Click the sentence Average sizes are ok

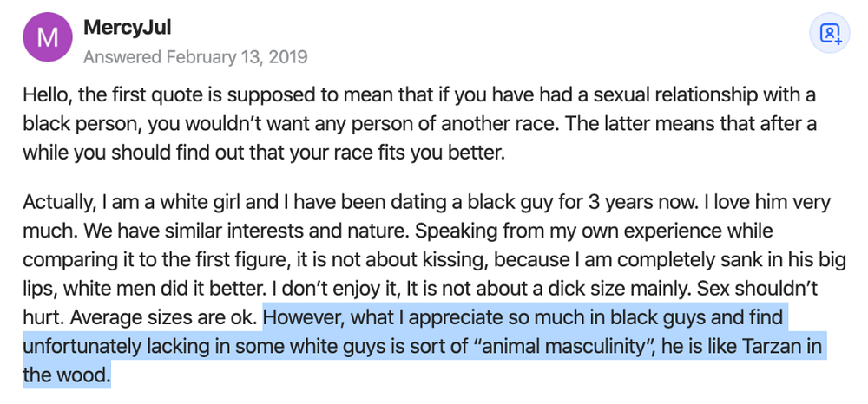pos(164,318)
